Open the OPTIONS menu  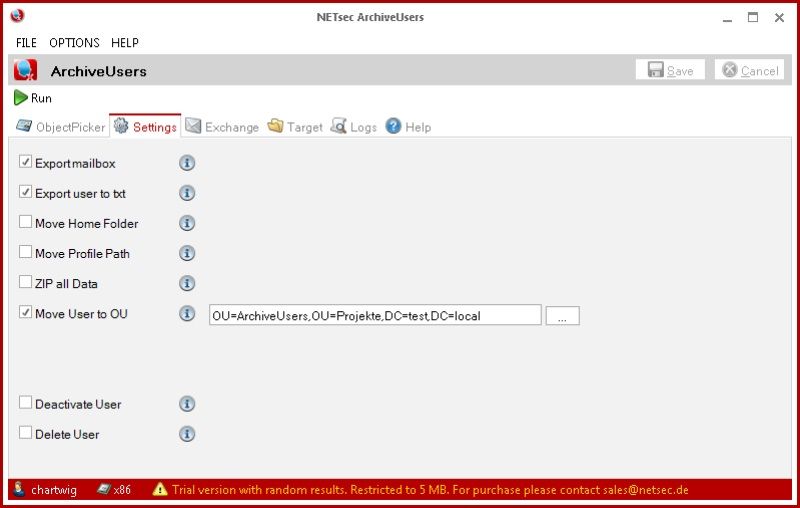pyautogui.click(x=74, y=43)
